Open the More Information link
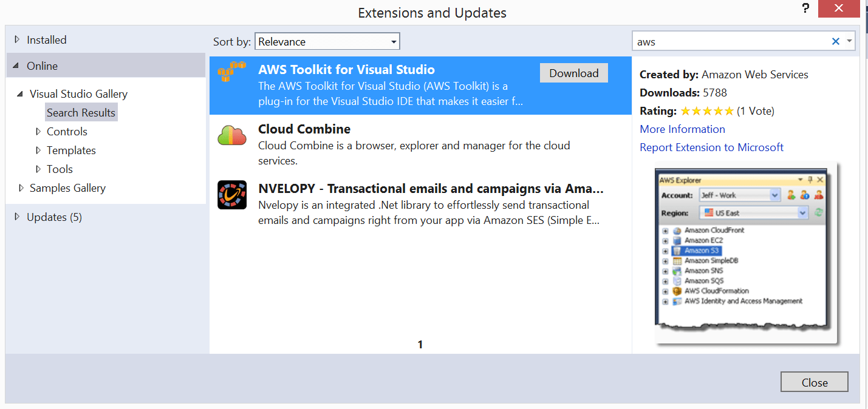 pos(682,129)
